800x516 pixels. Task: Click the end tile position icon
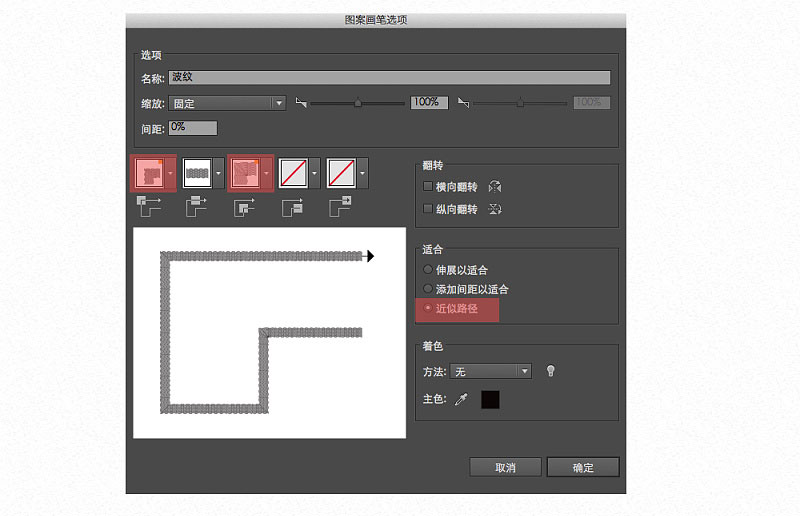(x=340, y=206)
